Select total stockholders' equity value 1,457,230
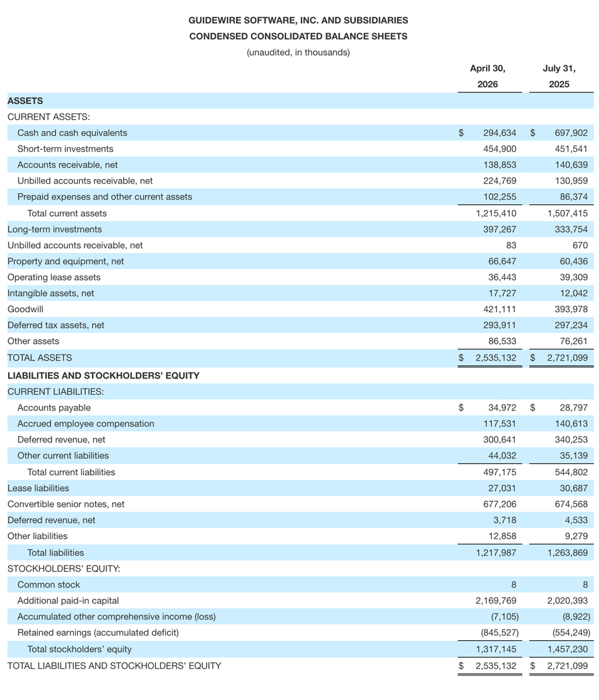 567,649
